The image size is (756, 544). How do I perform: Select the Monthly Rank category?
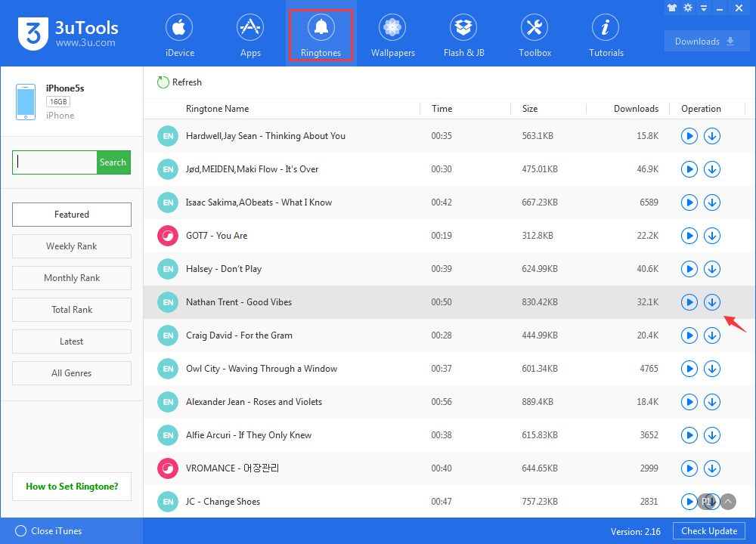[72, 278]
